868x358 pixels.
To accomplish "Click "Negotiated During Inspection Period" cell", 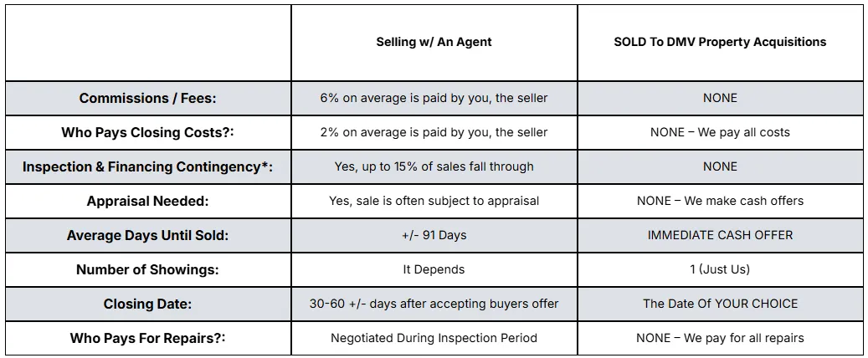I will [x=434, y=338].
